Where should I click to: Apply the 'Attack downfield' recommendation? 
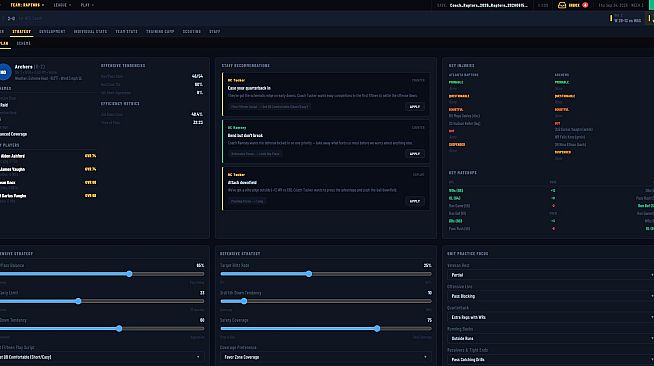pyautogui.click(x=415, y=201)
